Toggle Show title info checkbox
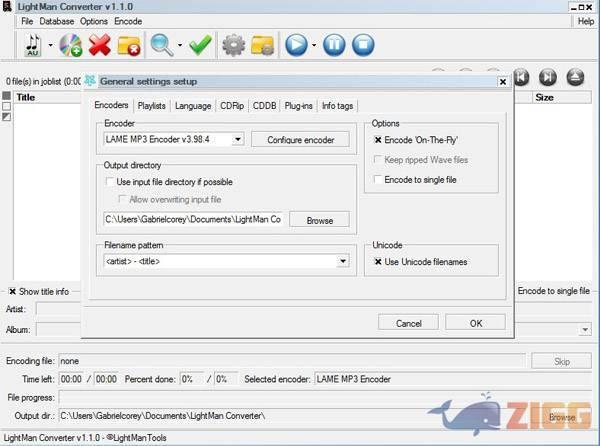The image size is (600, 446). click(x=12, y=291)
